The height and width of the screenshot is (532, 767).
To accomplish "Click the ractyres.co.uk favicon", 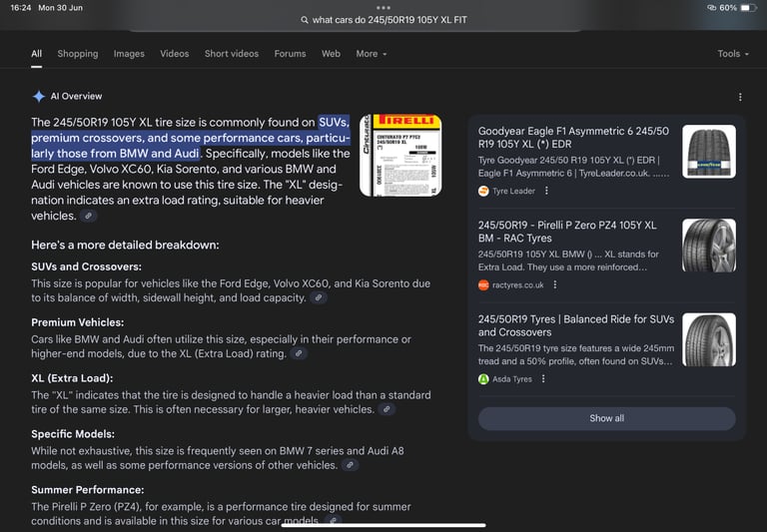I will coord(483,285).
